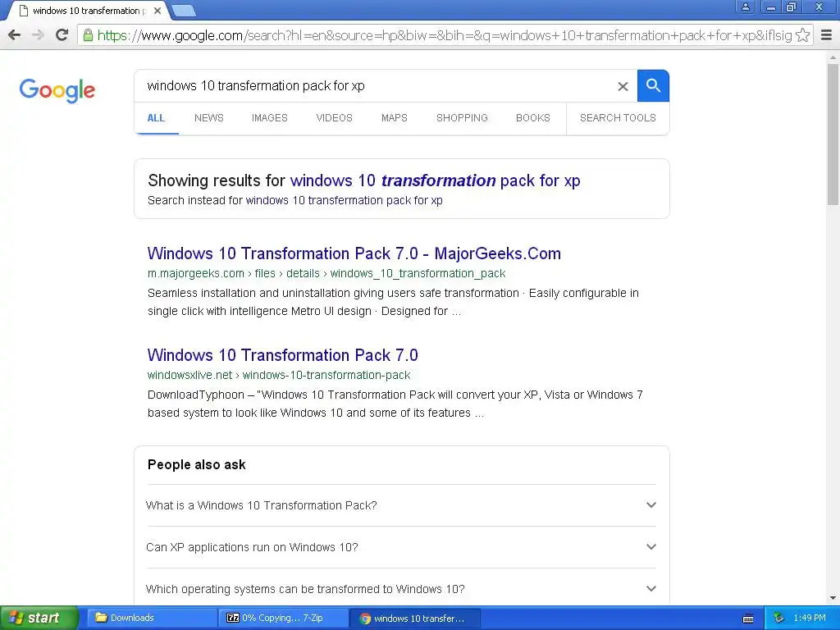Viewport: 840px width, 630px height.
Task: Close the windows 10 transfermation tab
Action: pyautogui.click(x=157, y=11)
